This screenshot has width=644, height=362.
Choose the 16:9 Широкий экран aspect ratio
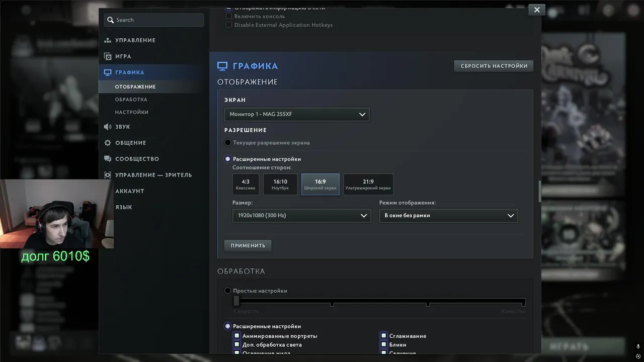click(320, 184)
